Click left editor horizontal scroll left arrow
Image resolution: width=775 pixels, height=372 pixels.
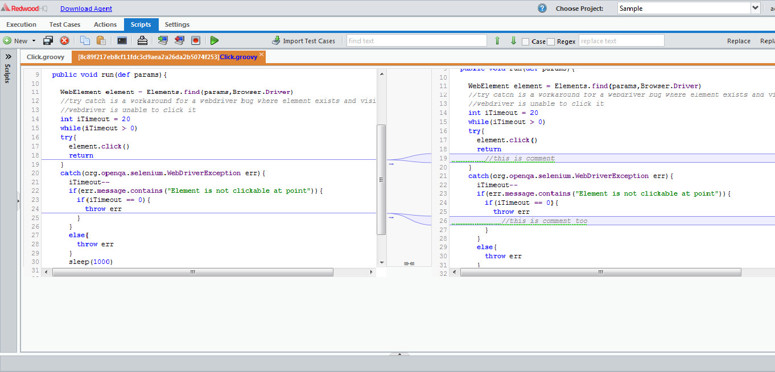pyautogui.click(x=46, y=272)
